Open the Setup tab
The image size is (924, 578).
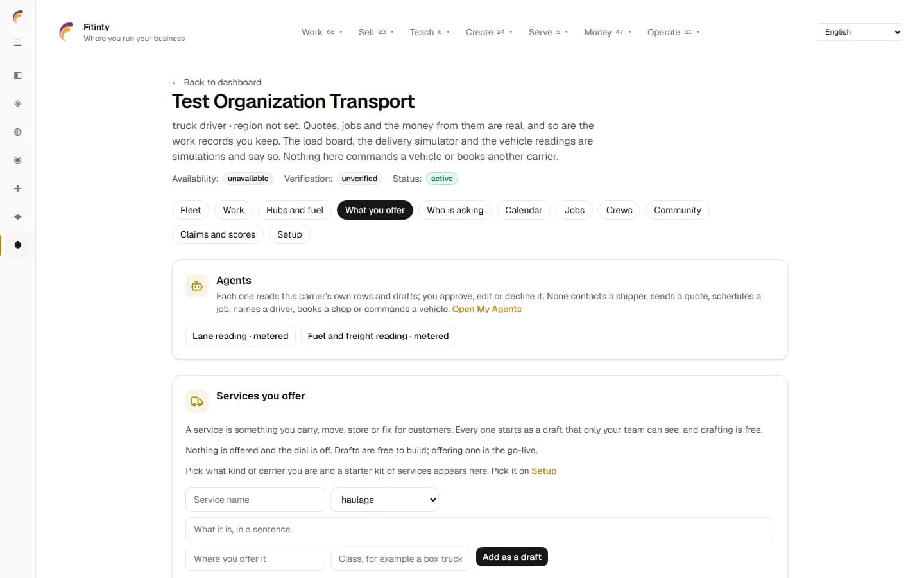tap(289, 234)
